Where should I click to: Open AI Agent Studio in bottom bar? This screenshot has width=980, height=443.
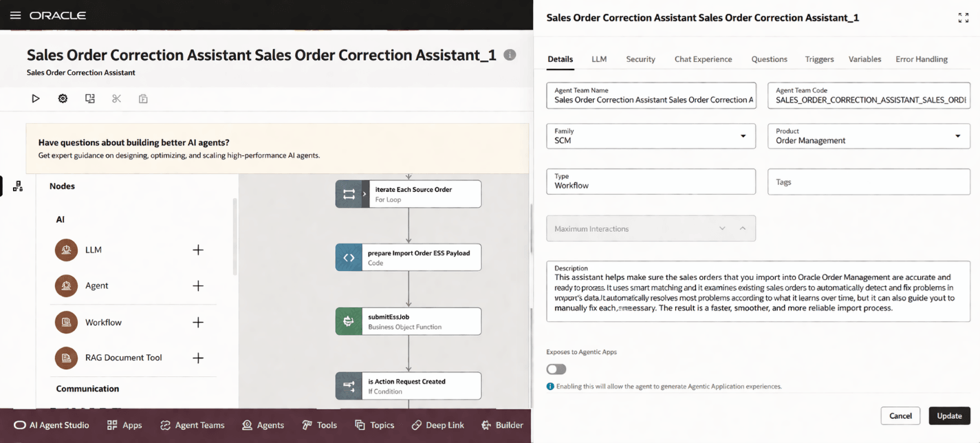click(52, 425)
